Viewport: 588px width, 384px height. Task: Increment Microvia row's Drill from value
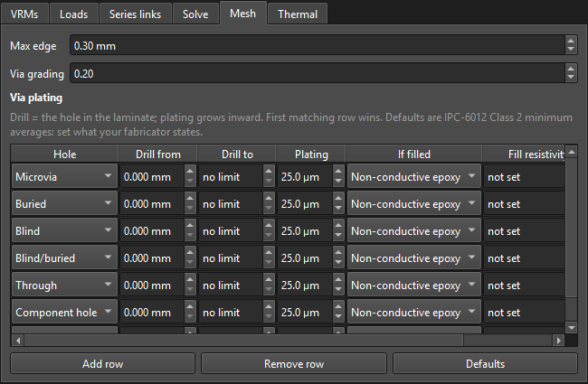190,171
